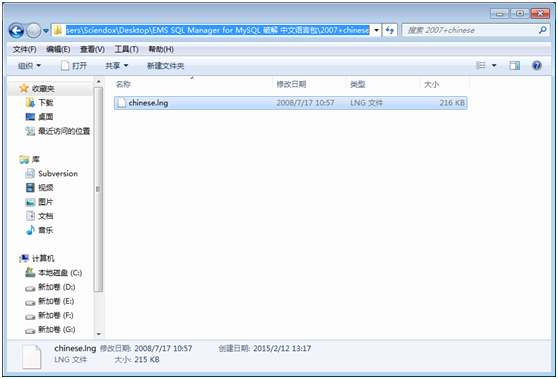This screenshot has height=379, width=558.
Task: Select 收藏夹 in the navigation pane
Action: (43, 89)
